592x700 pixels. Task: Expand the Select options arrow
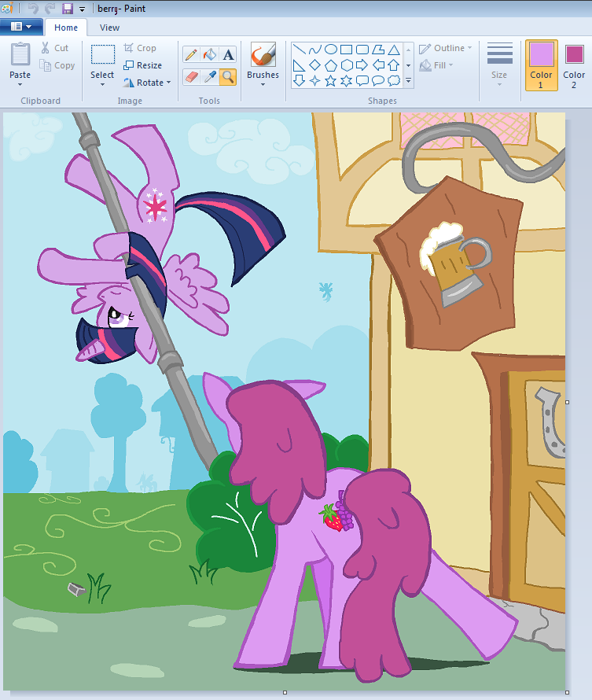(x=103, y=84)
